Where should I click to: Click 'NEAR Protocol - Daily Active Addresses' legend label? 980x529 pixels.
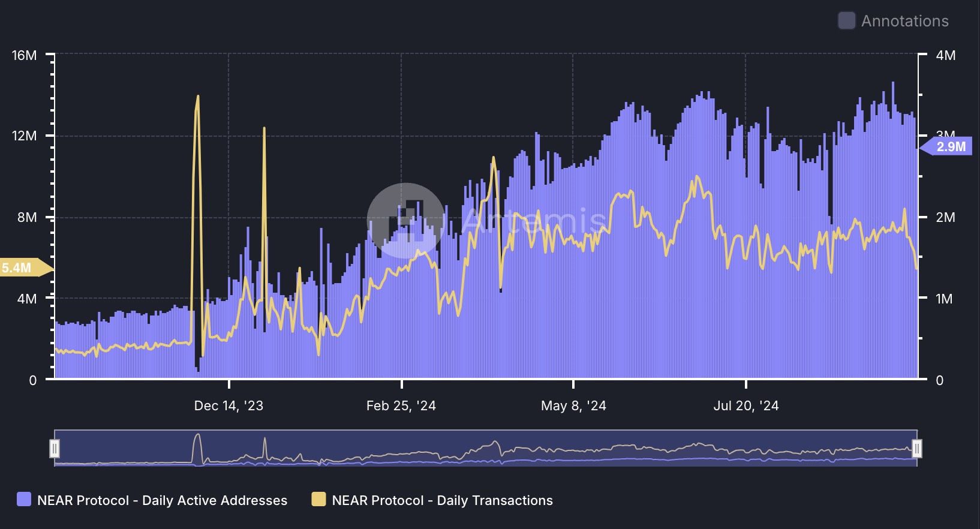162,500
